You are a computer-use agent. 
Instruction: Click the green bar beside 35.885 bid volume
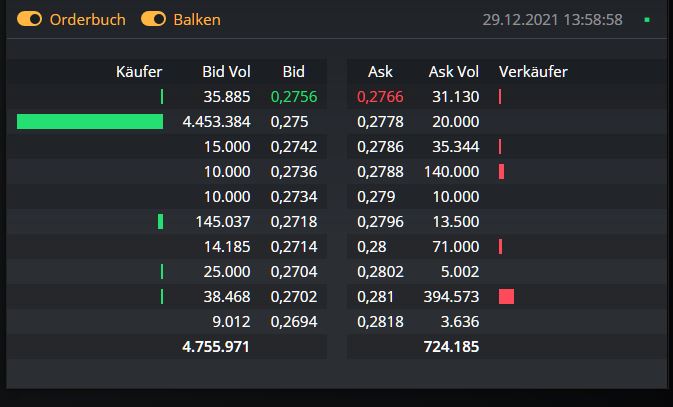tap(162, 97)
